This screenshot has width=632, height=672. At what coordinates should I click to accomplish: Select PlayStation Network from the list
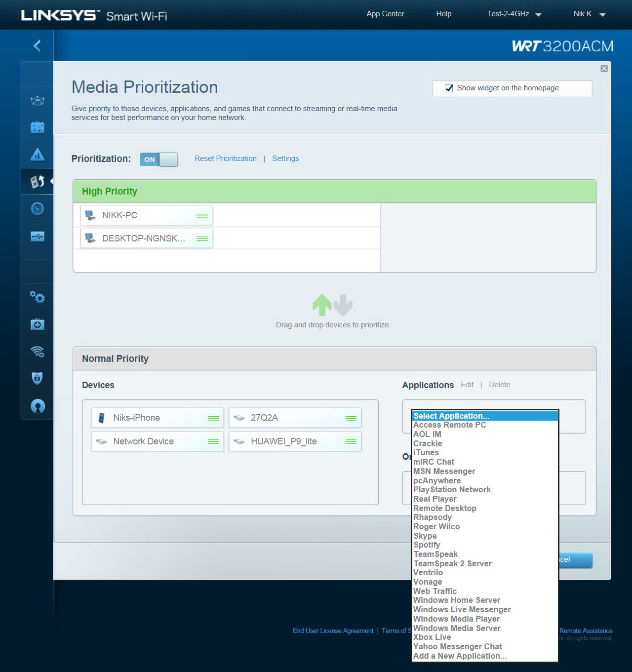[485, 489]
